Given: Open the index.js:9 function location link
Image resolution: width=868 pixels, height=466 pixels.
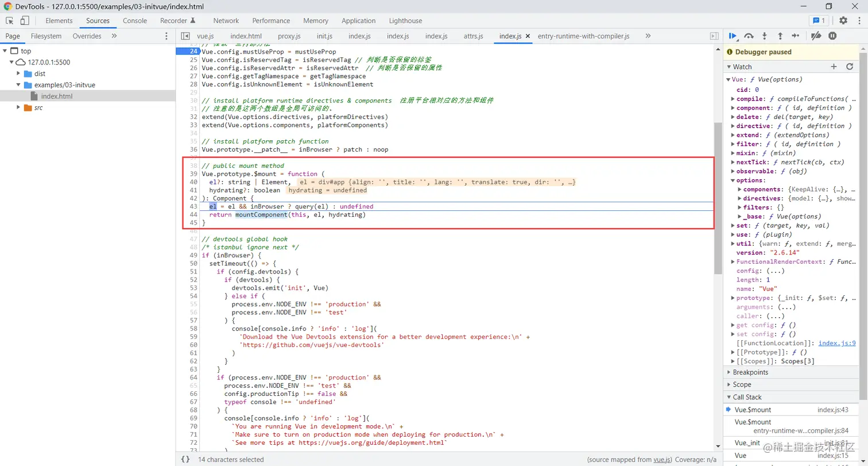Looking at the screenshot, I should 838,343.
